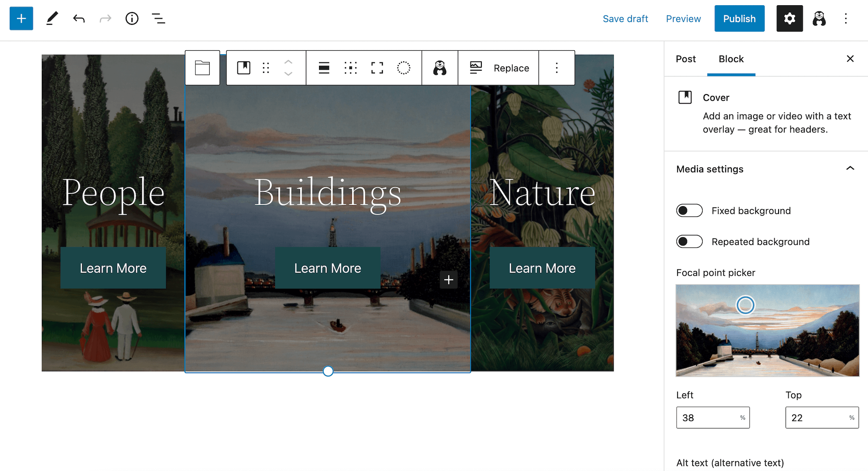Open the List View outline icon

pos(158,19)
